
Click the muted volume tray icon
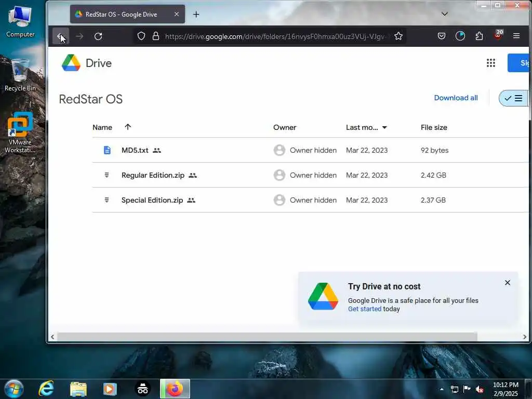(480, 390)
